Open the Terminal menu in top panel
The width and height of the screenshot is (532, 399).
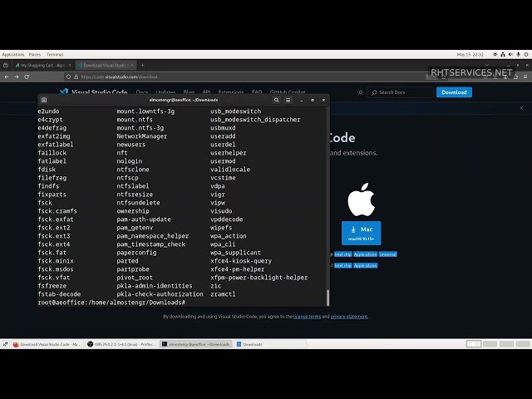coord(55,54)
